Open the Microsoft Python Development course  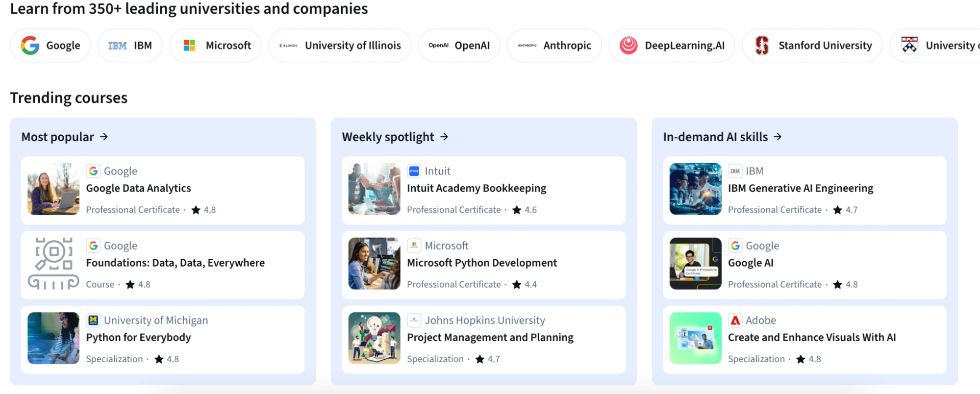click(482, 263)
